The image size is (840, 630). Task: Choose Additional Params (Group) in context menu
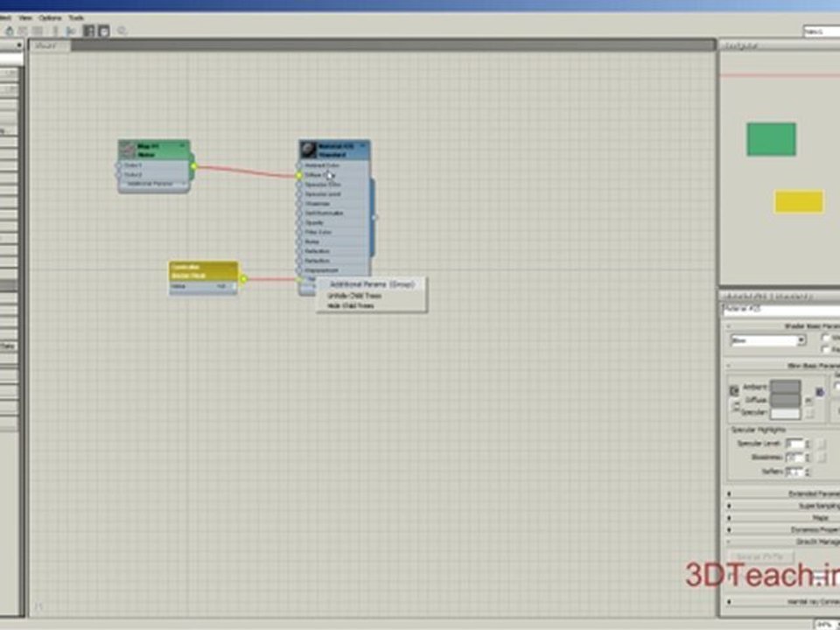tap(373, 284)
